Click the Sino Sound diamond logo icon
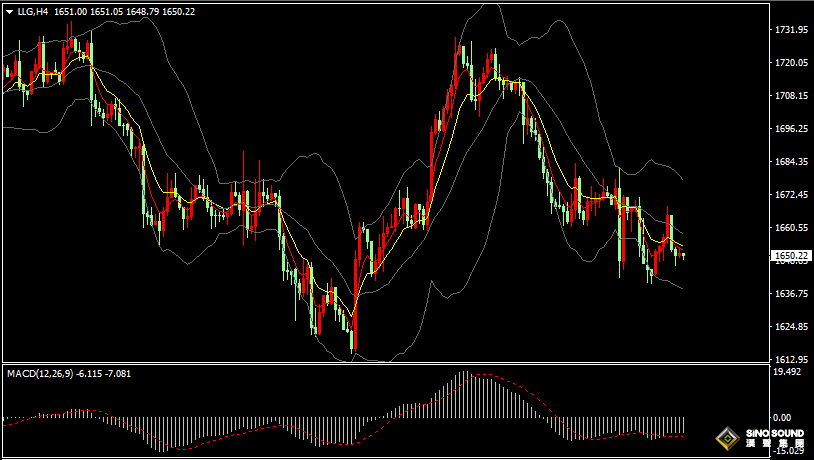 tap(727, 438)
